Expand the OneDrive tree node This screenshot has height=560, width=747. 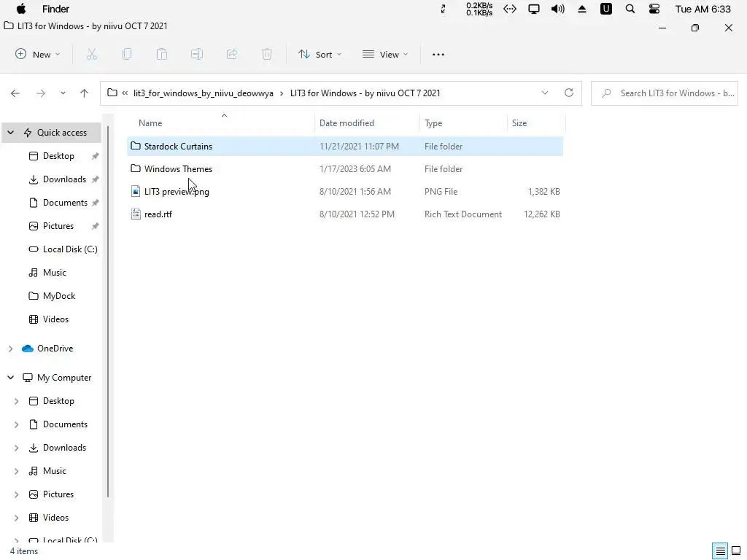[x=10, y=349]
